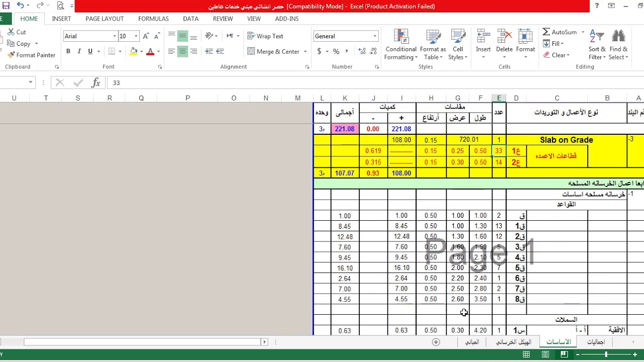644x362 pixels.
Task: Click the AutoSum sigma icon
Action: point(546,32)
